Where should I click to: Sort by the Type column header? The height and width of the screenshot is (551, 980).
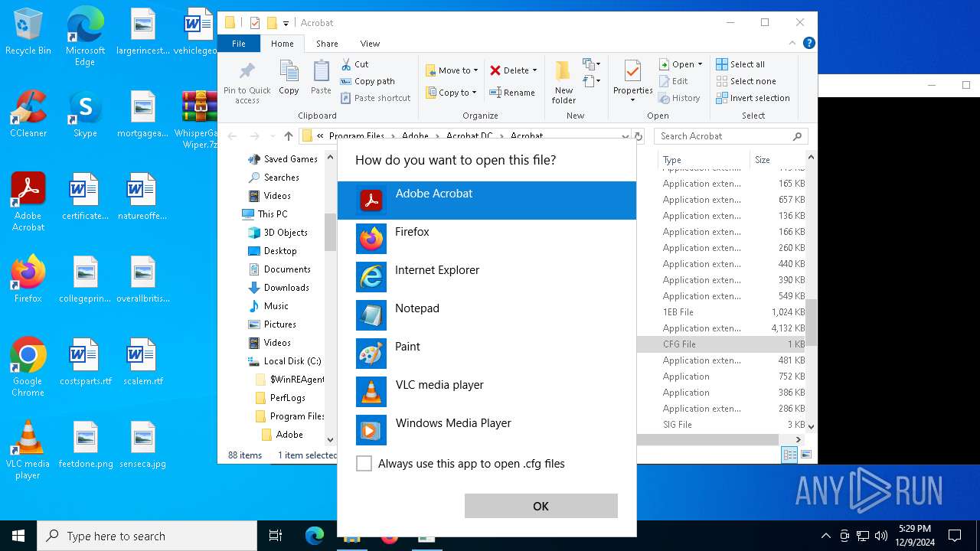coord(704,160)
